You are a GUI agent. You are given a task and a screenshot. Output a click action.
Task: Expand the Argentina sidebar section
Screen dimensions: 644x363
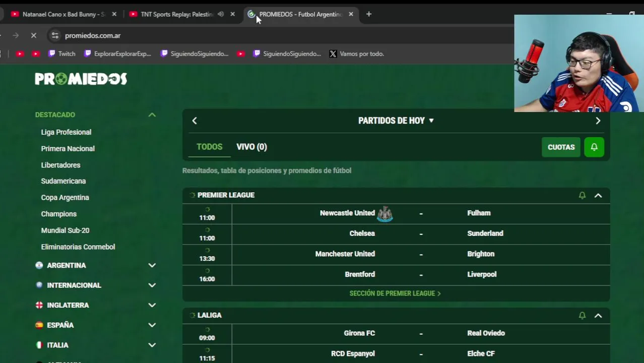pyautogui.click(x=152, y=265)
